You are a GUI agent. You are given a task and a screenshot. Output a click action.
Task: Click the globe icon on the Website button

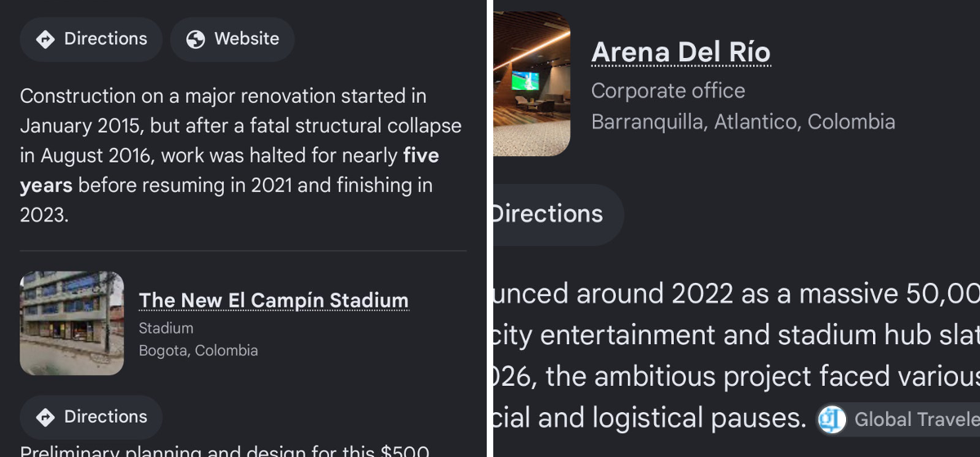coord(195,39)
